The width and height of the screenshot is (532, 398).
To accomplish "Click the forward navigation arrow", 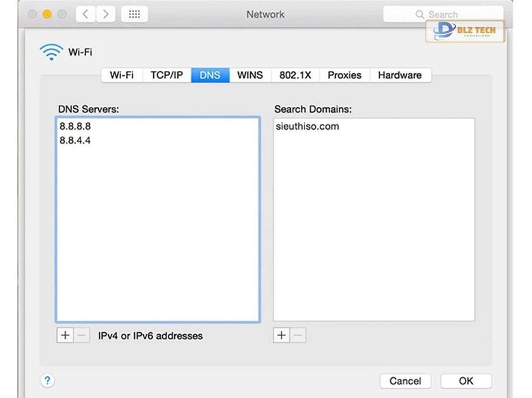I will 106,14.
